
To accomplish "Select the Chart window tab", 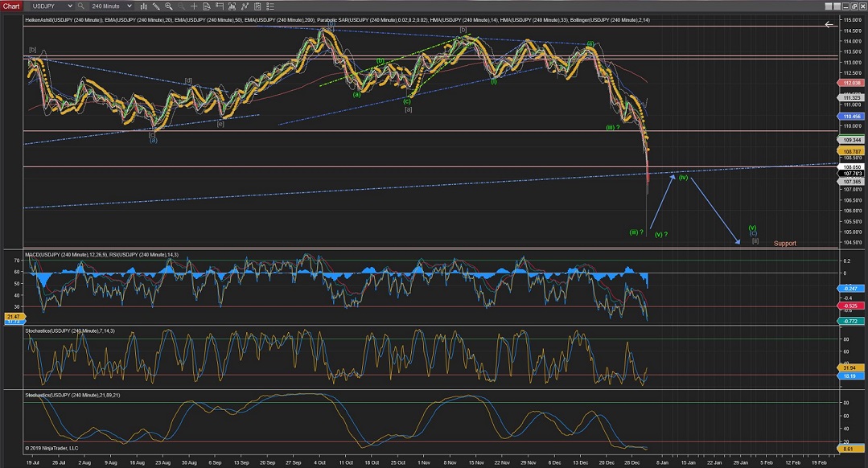I will pyautogui.click(x=11, y=6).
